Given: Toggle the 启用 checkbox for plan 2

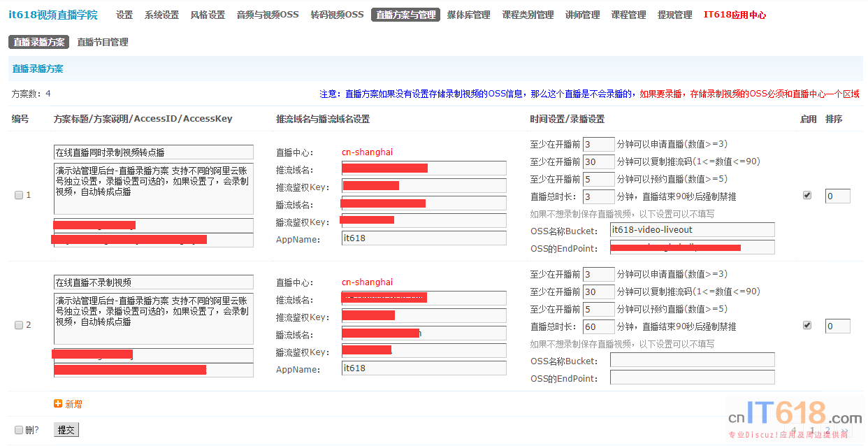Looking at the screenshot, I should click(807, 325).
